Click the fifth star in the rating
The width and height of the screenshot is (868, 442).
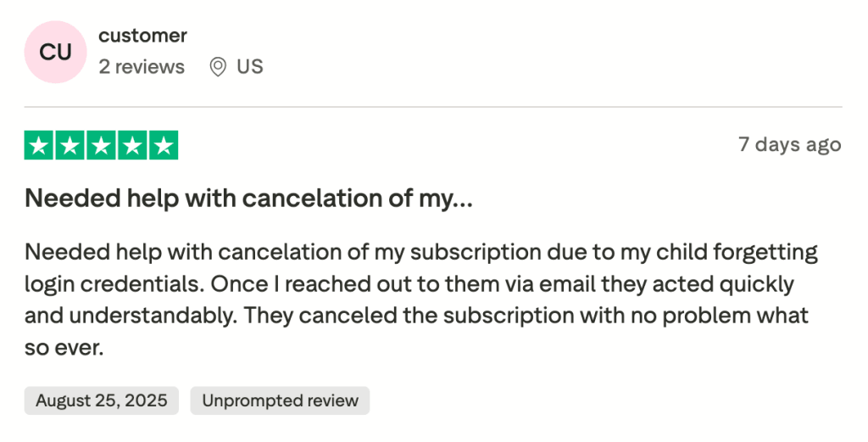pos(163,145)
